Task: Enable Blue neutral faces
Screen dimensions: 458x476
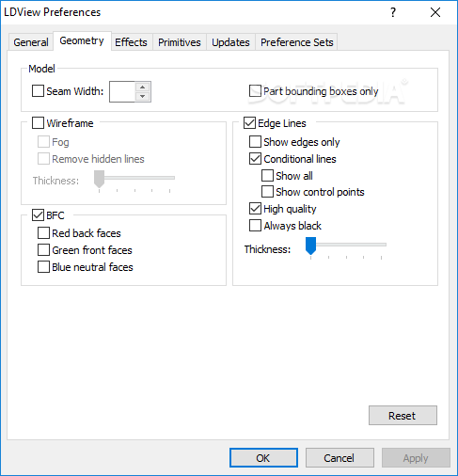Action: [43, 267]
